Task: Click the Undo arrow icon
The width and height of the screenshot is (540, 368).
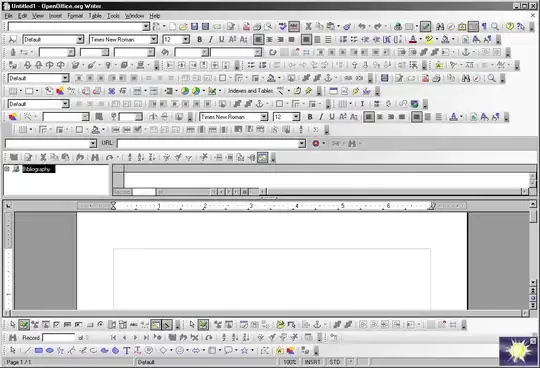Action: [x=362, y=27]
